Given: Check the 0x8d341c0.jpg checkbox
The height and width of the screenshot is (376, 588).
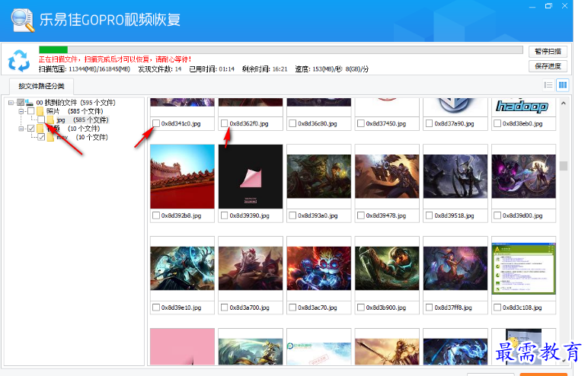Looking at the screenshot, I should 156,123.
